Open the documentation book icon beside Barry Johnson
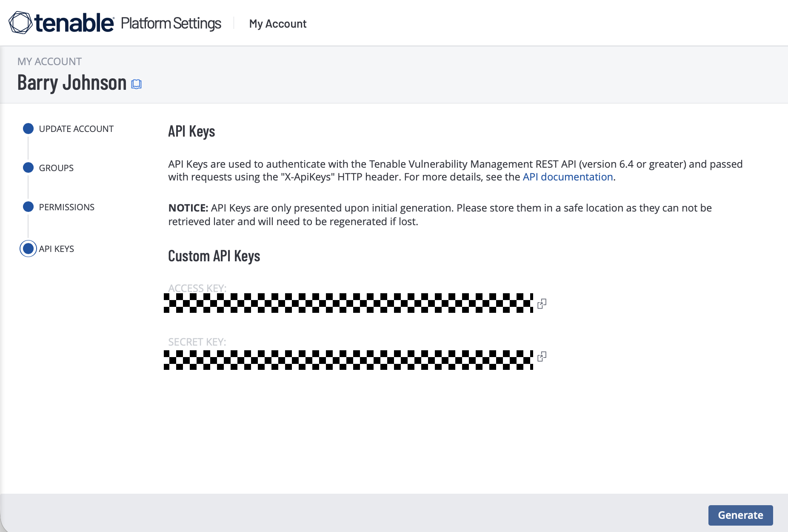This screenshot has width=788, height=532. tap(136, 84)
